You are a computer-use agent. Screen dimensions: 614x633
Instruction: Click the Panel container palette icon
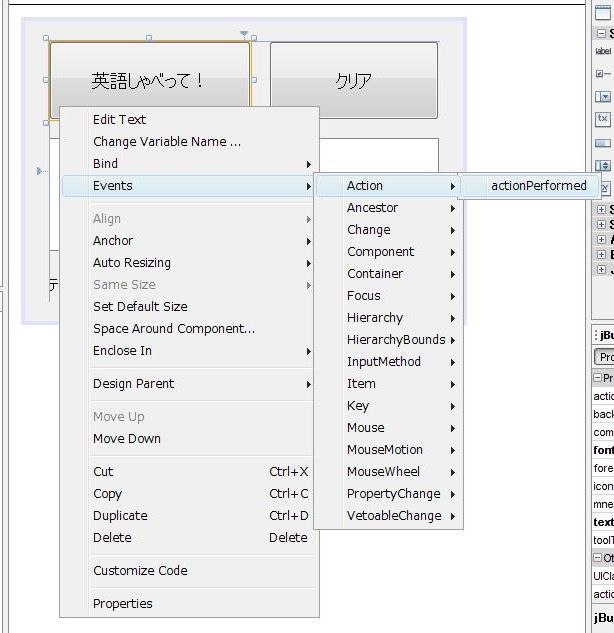[x=603, y=12]
